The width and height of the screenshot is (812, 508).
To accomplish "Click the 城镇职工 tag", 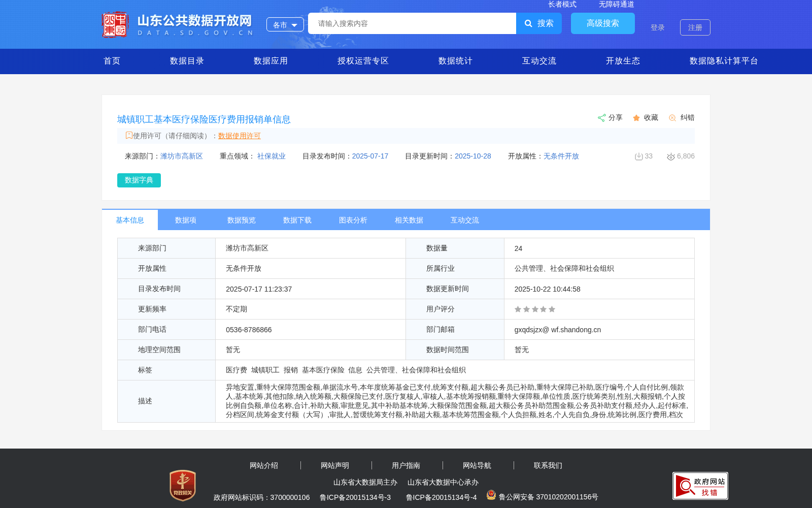I will (x=265, y=370).
